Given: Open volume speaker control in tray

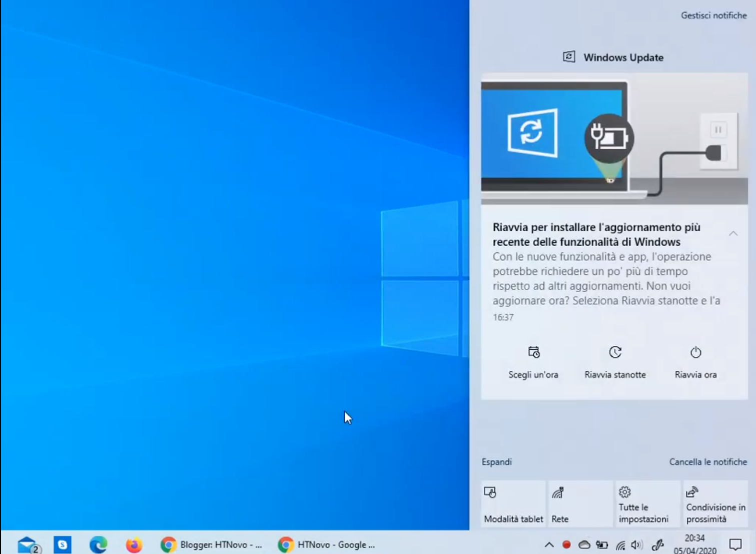Looking at the screenshot, I should coord(637,545).
